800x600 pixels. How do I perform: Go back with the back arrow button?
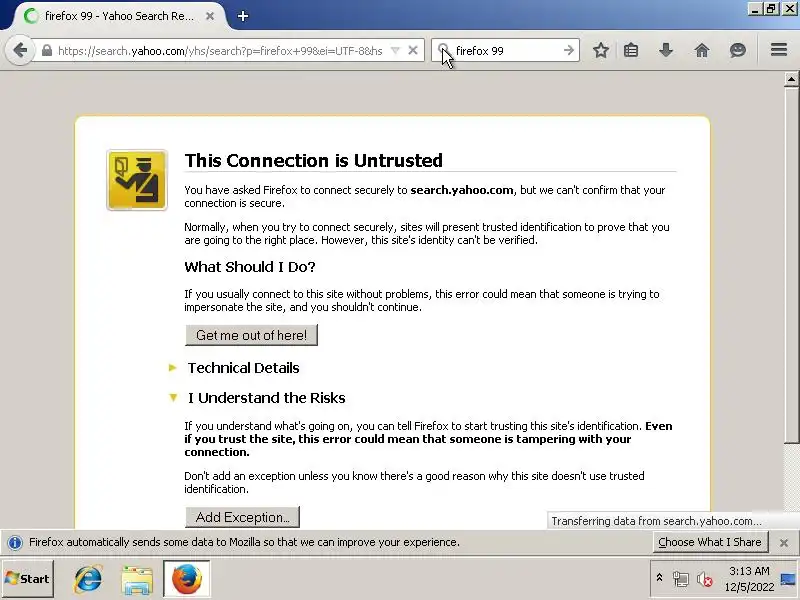(20, 51)
